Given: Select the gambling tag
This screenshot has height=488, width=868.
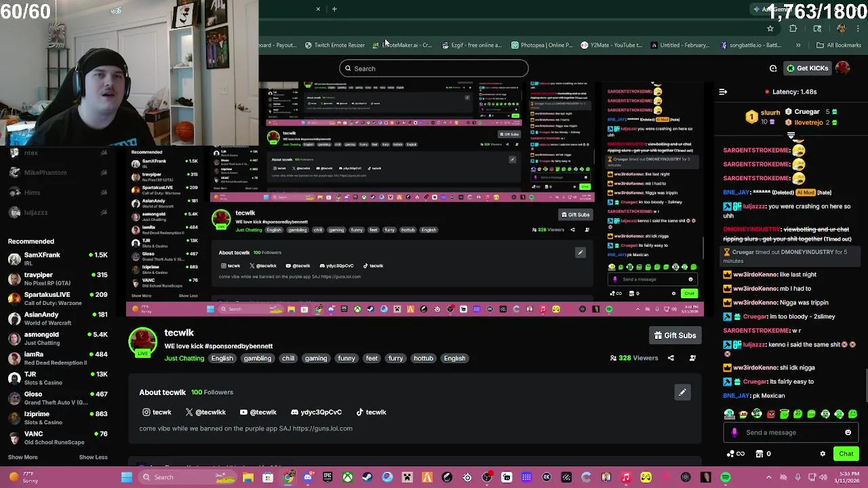Looking at the screenshot, I should pyautogui.click(x=258, y=359).
